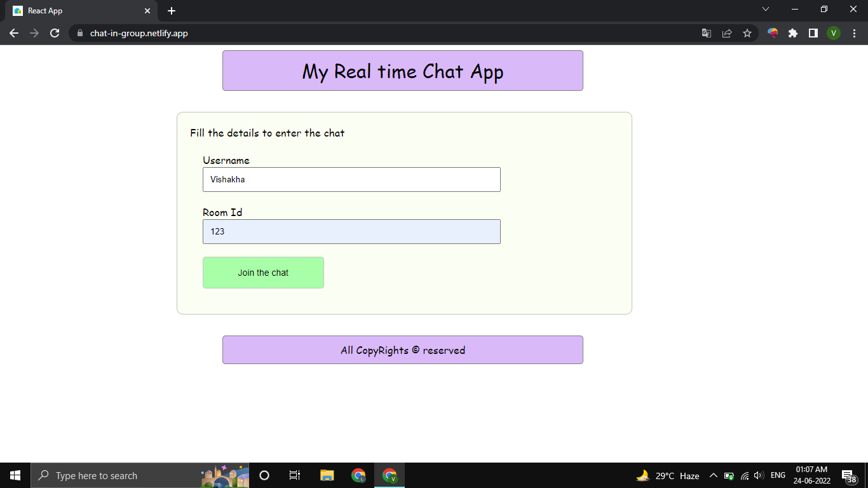
Task: Select the React App browser tab
Action: tap(76, 10)
